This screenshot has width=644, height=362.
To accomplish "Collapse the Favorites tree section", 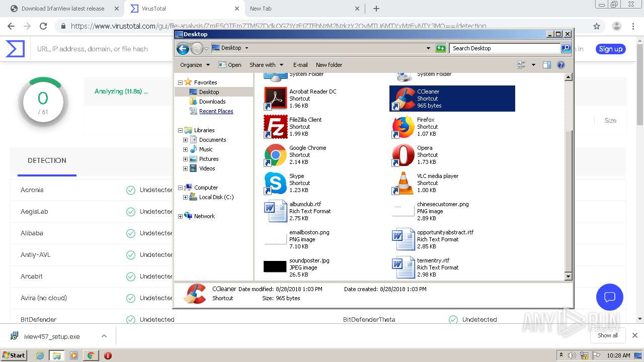I will 180,82.
